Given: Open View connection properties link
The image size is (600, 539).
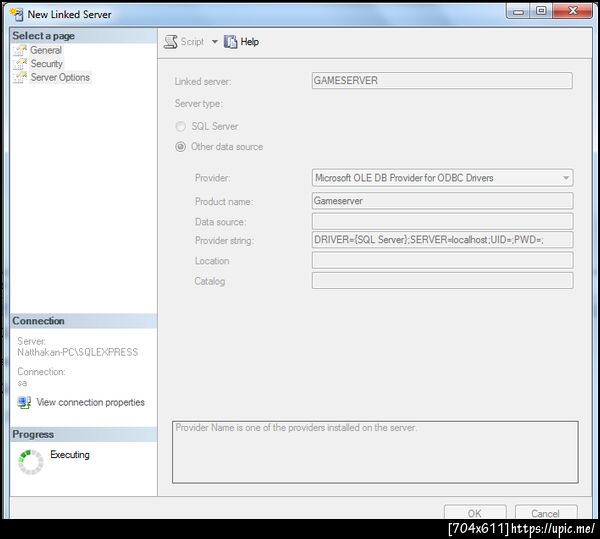Looking at the screenshot, I should point(90,402).
